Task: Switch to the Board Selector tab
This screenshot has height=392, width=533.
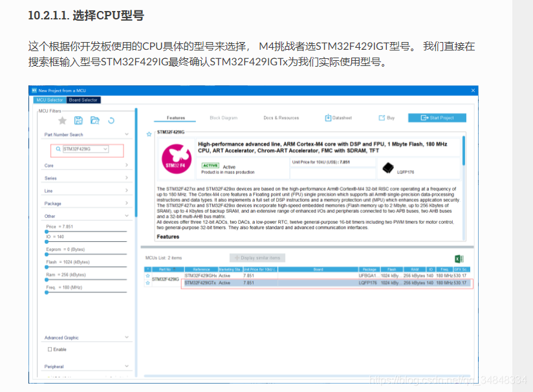Action: tap(83, 100)
